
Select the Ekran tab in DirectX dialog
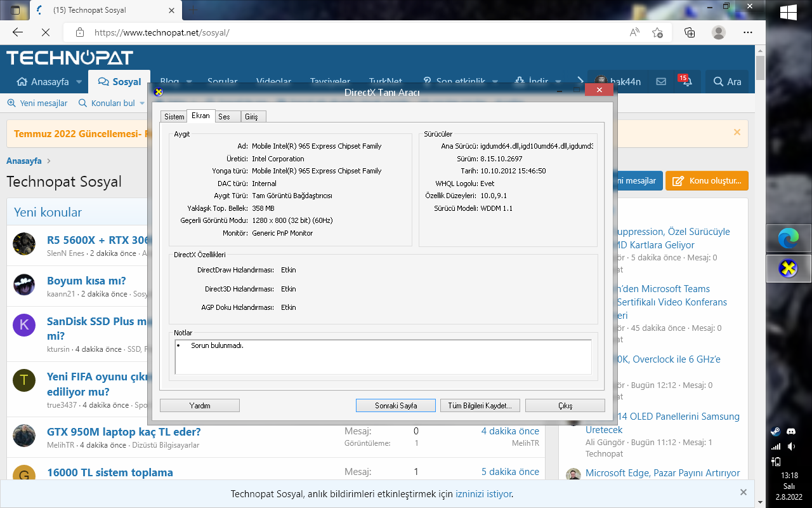pyautogui.click(x=200, y=116)
